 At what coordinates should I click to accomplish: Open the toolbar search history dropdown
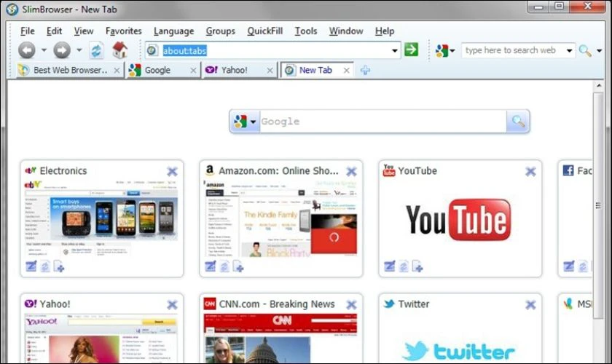coord(569,51)
